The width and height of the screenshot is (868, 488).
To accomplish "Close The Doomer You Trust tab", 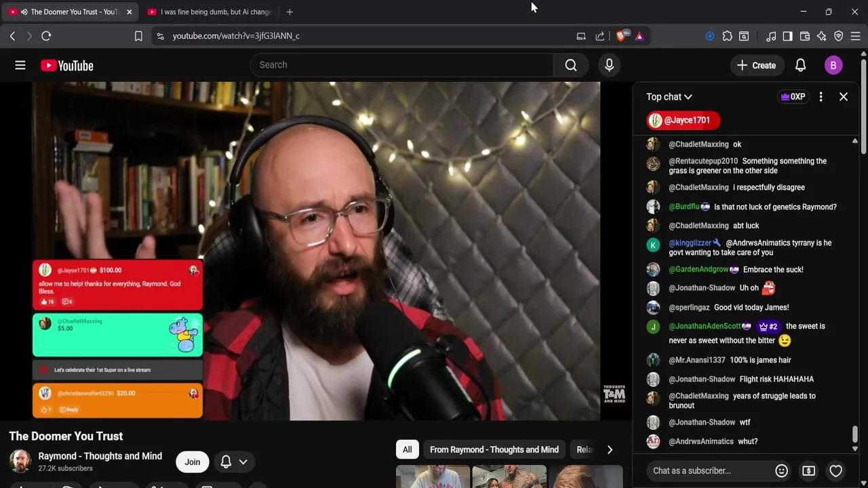I will tap(129, 12).
